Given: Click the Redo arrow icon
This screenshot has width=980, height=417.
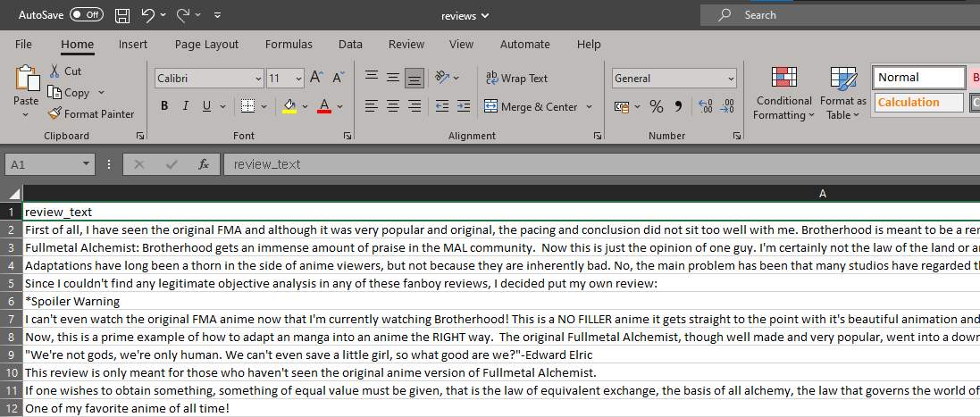Looking at the screenshot, I should [x=183, y=15].
